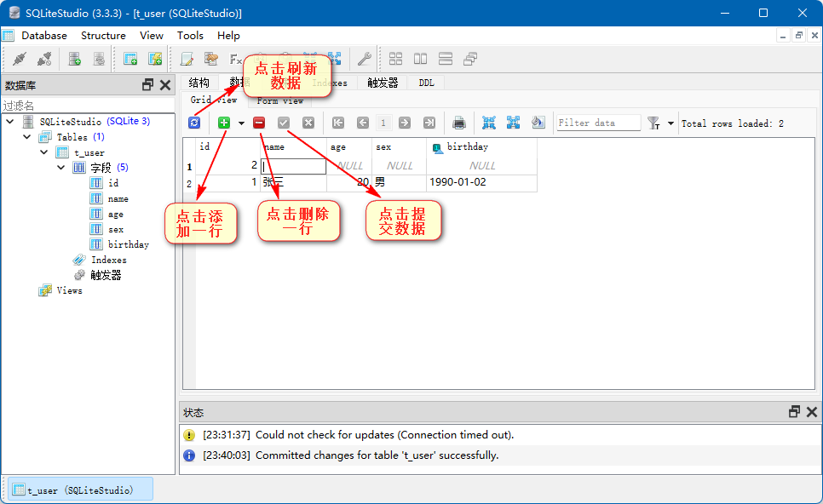Image resolution: width=823 pixels, height=504 pixels.
Task: Select the age field in tree
Action: 116,214
